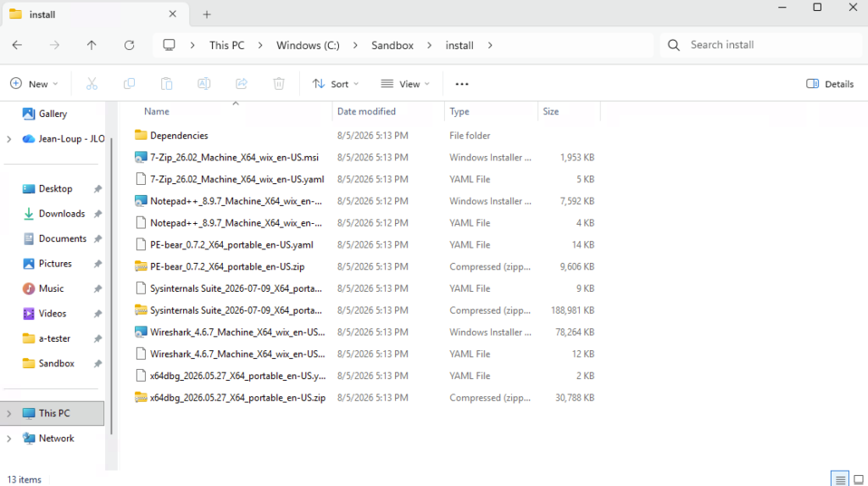
Task: Open chevron after This PC breadcrumb
Action: [260, 46]
